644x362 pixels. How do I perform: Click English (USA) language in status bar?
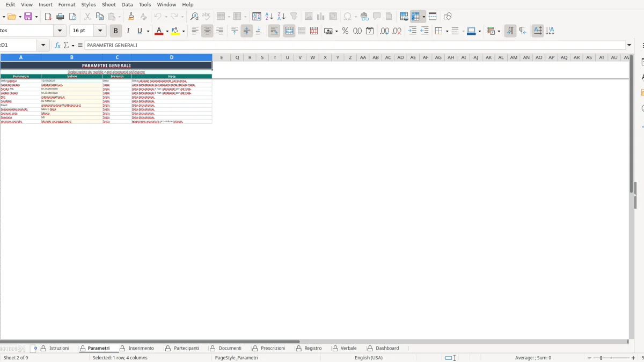coord(369,358)
